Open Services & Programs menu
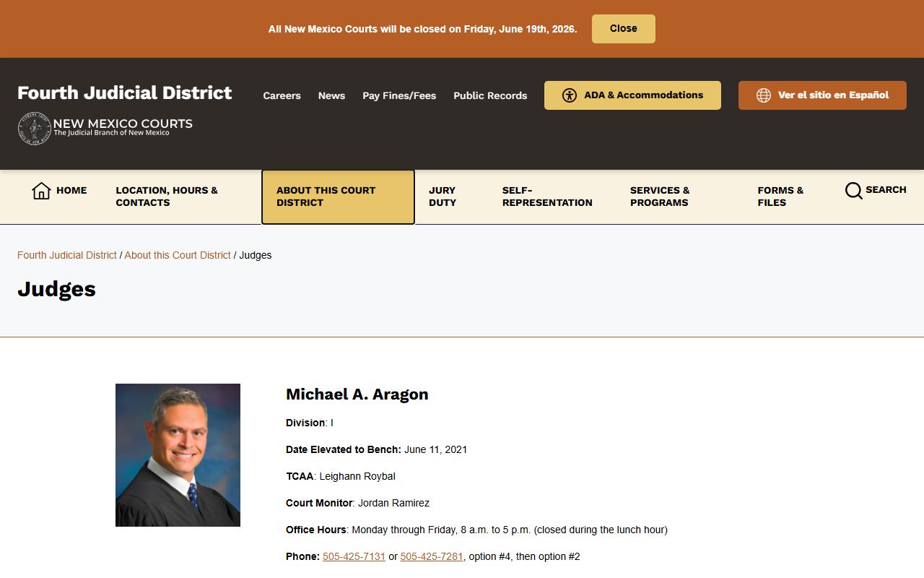Viewport: 924px width, 578px height. click(660, 197)
